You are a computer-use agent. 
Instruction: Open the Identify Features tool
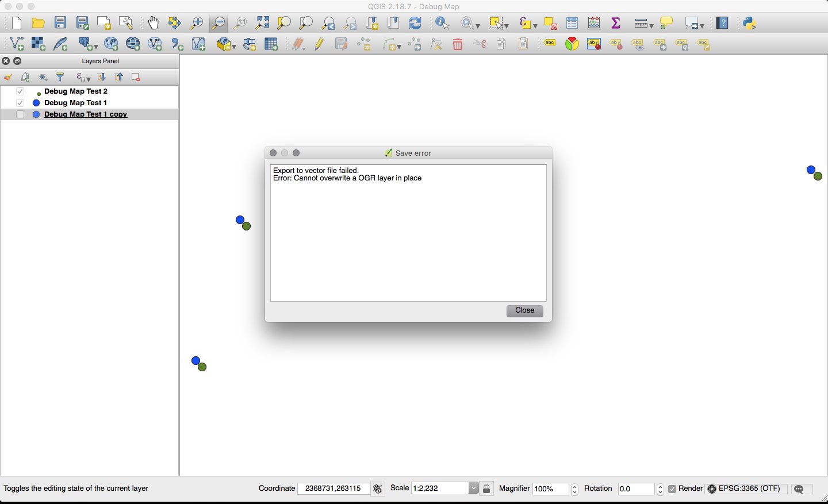pyautogui.click(x=443, y=23)
